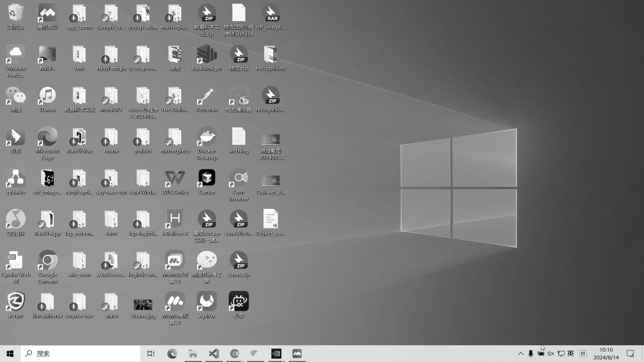This screenshot has height=362, width=644.
Task: Launch Tencent Meeting (腾讯会议) desktop shortcut
Action: 47,17
